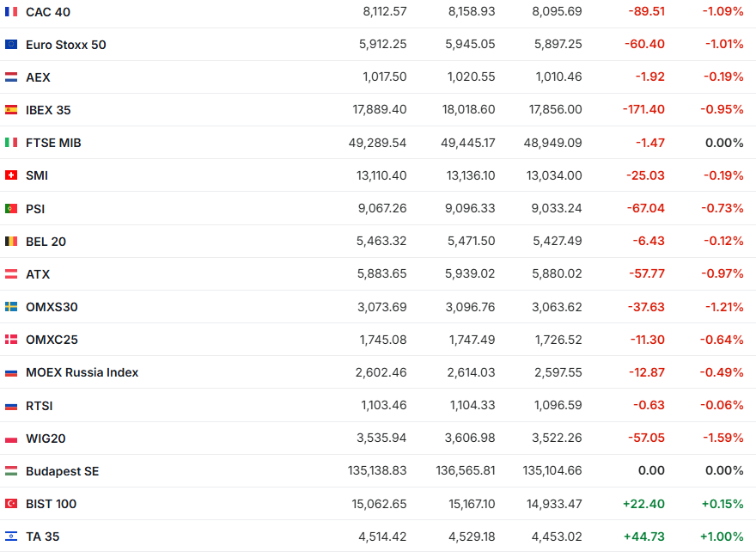Viewport: 756px width, 552px height.
Task: Click the Portugal flag icon beside PSI
Action: [x=11, y=208]
